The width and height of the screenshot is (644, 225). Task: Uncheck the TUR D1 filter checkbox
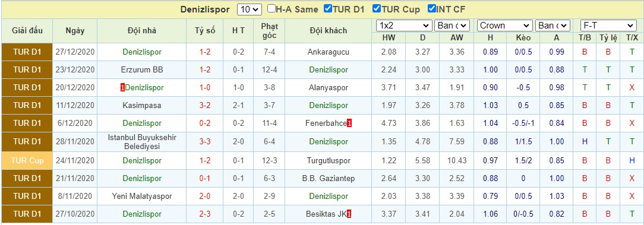pyautogui.click(x=328, y=9)
